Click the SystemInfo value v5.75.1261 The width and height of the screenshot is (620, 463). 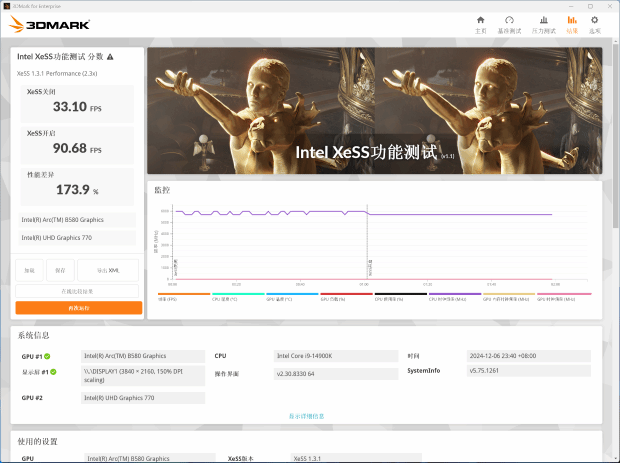[529, 370]
